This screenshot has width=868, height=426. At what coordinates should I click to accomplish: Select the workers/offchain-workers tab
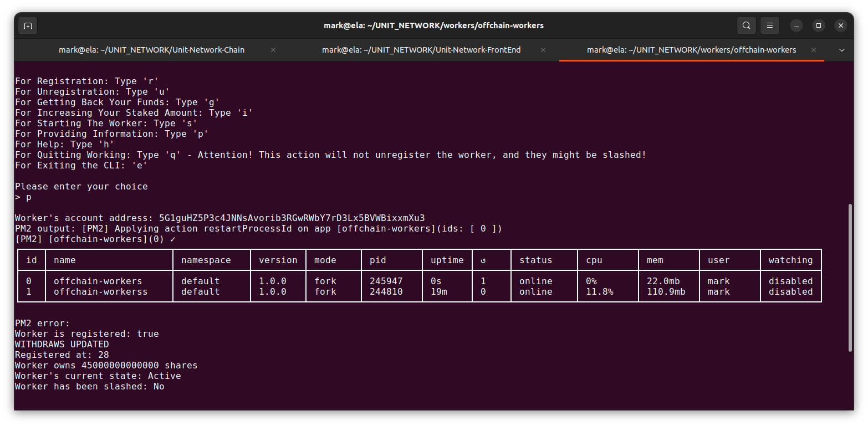coord(691,50)
